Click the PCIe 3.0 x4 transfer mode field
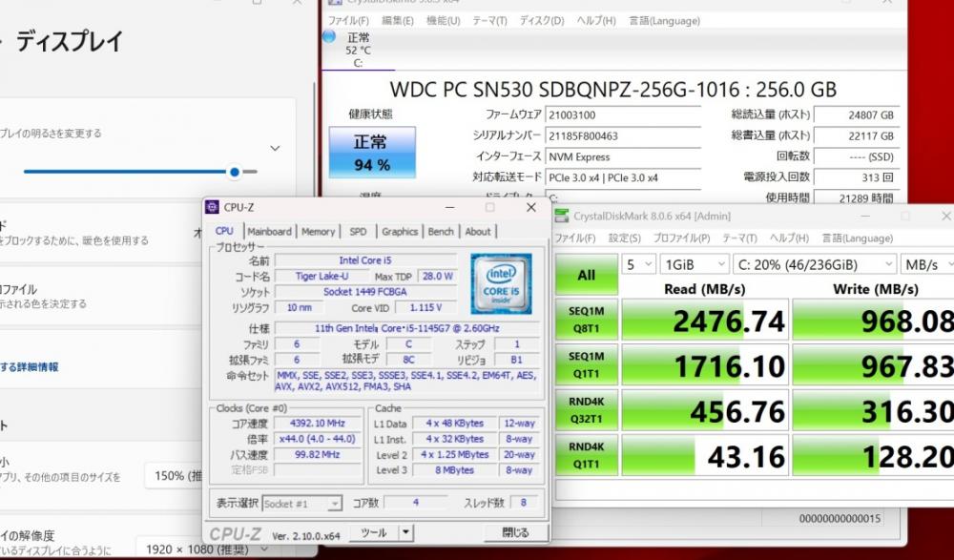Image resolution: width=954 pixels, height=560 pixels. click(x=622, y=177)
